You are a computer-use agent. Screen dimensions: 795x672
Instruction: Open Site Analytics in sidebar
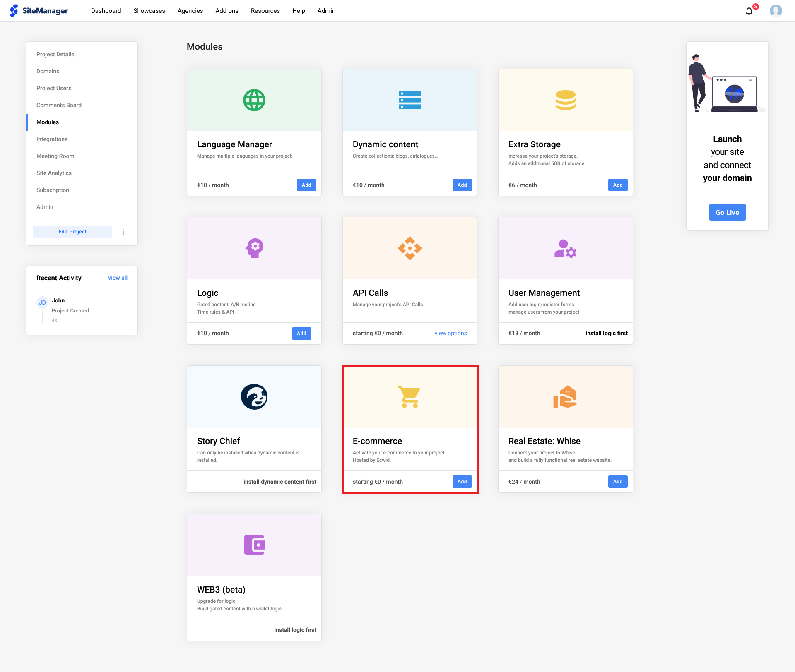(54, 173)
